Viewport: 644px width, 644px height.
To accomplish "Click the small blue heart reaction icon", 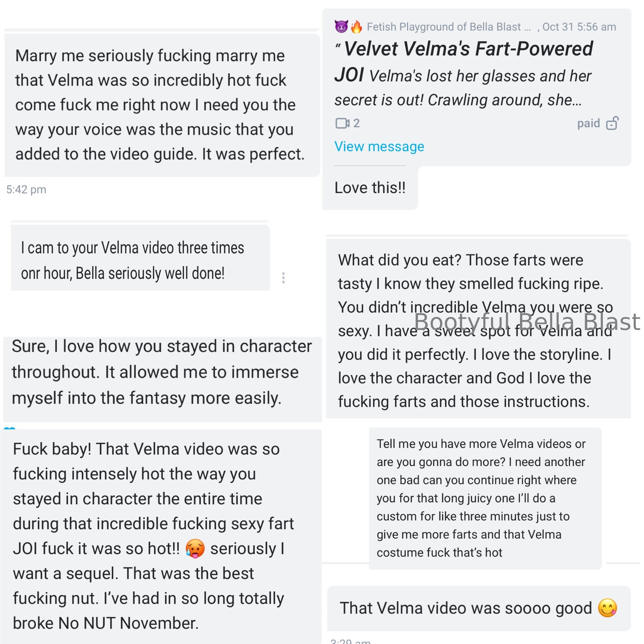I will [9, 429].
